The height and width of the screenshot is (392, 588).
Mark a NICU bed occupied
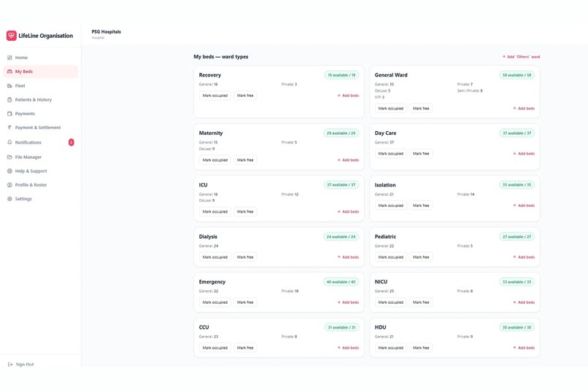(390, 302)
